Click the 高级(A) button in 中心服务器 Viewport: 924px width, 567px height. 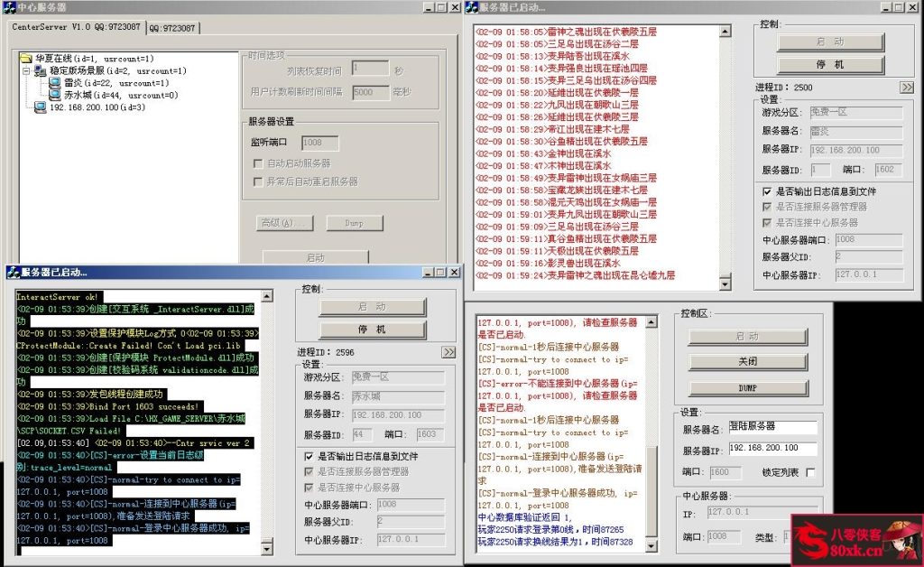[x=285, y=223]
